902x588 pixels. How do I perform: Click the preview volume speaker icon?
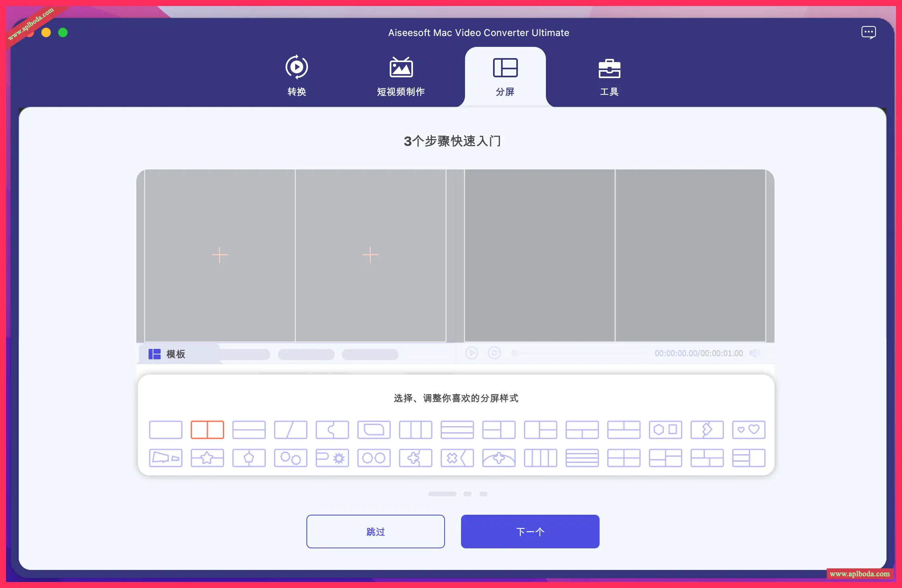tap(754, 353)
